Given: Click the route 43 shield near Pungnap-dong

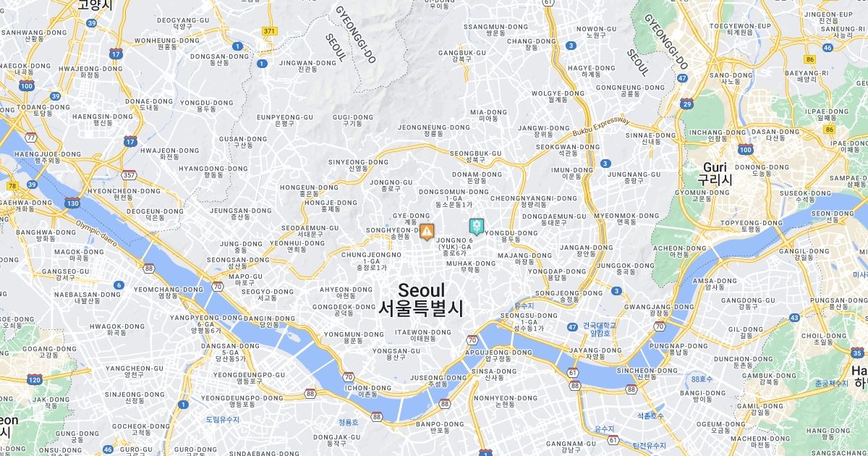Looking at the screenshot, I should pos(794,318).
